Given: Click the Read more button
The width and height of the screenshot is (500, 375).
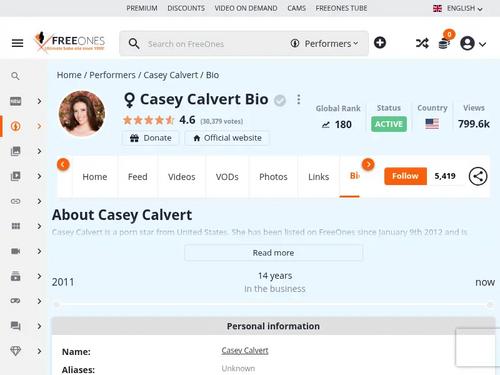Looking at the screenshot, I should (x=273, y=253).
